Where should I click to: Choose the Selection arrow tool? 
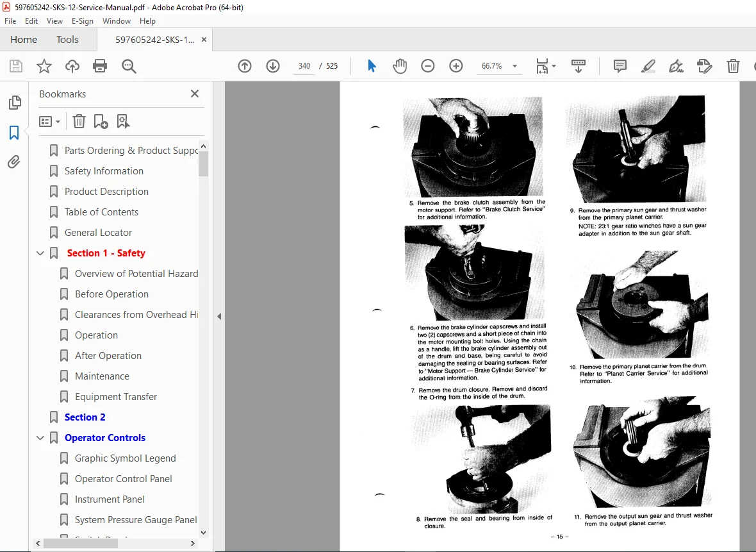(x=371, y=66)
